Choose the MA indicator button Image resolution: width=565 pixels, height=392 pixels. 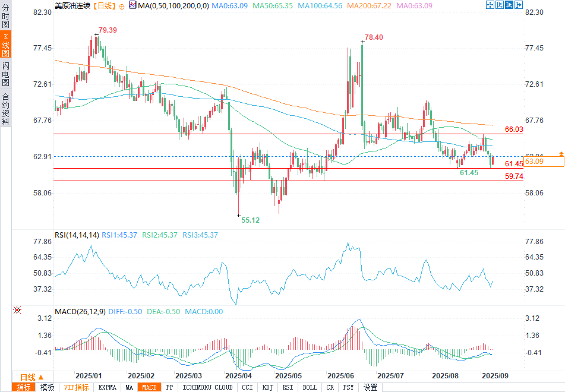coord(129,387)
